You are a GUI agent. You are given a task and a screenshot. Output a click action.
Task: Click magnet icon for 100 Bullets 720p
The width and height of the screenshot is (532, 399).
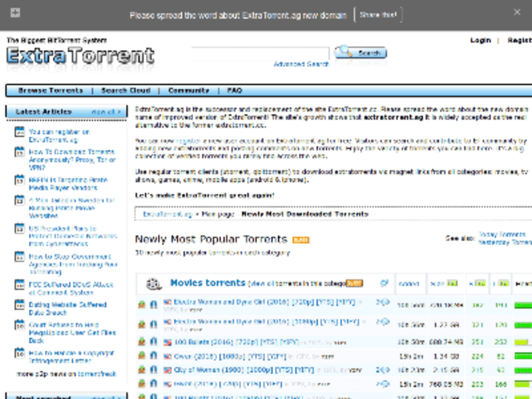click(x=154, y=341)
